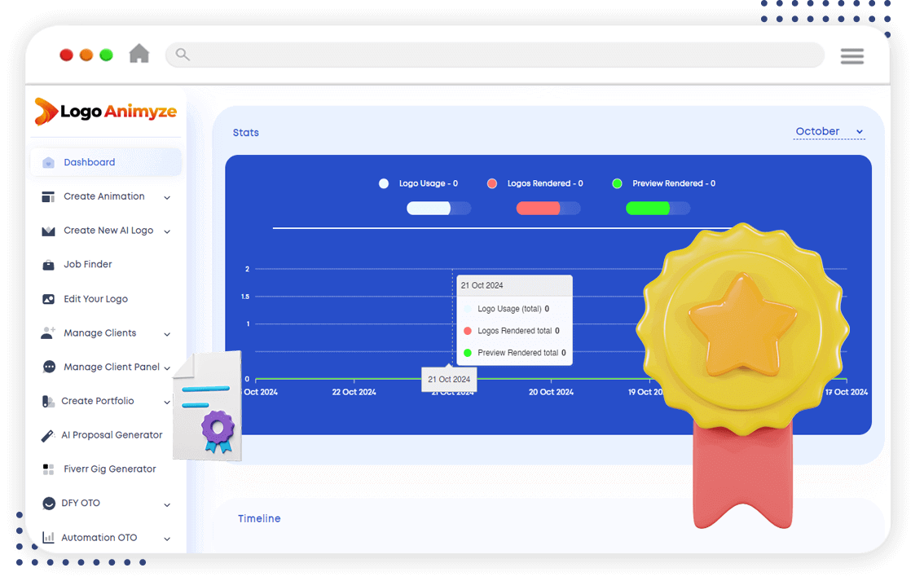Click the Manage Clients people icon
The image size is (924, 581).
(48, 333)
